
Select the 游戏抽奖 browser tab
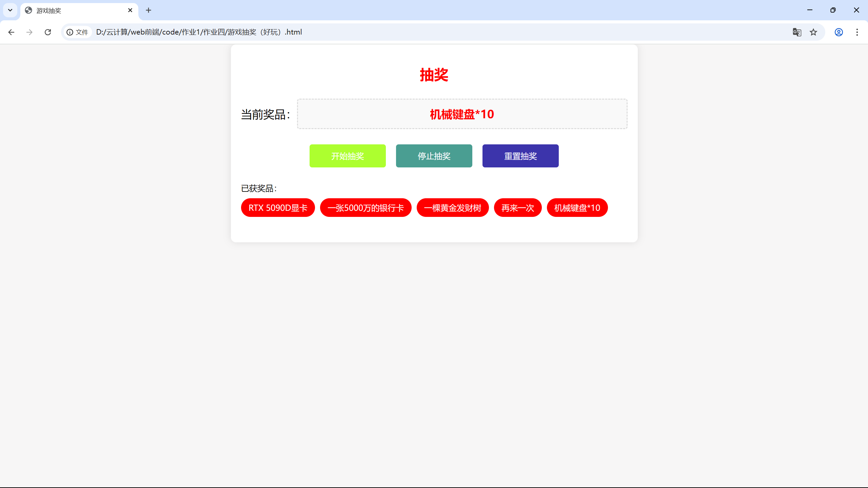tap(79, 11)
